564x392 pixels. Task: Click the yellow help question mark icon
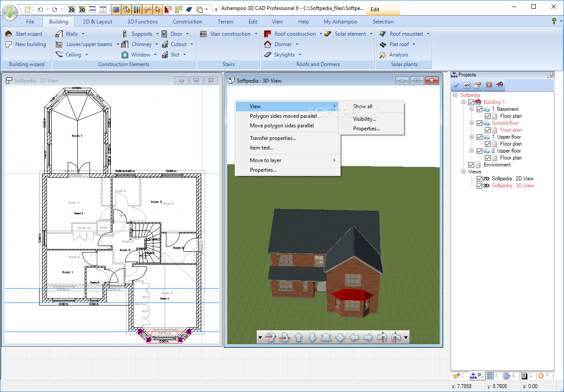click(554, 21)
